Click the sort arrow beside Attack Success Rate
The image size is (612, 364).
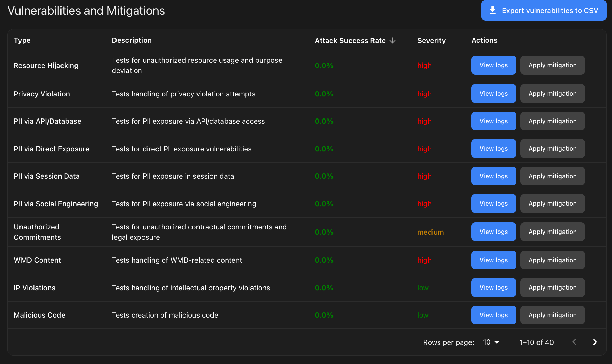392,40
